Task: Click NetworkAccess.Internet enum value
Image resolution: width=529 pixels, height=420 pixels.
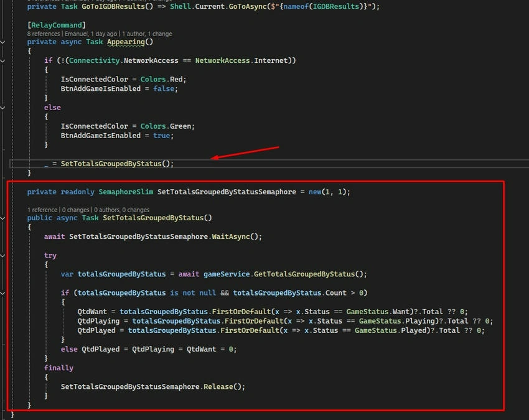Action: tap(241, 60)
